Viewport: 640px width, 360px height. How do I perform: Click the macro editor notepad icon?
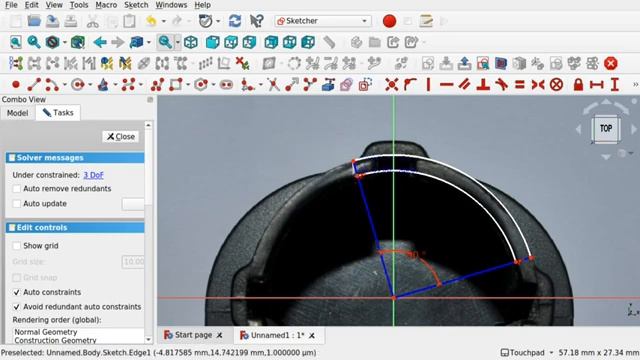tap(426, 21)
